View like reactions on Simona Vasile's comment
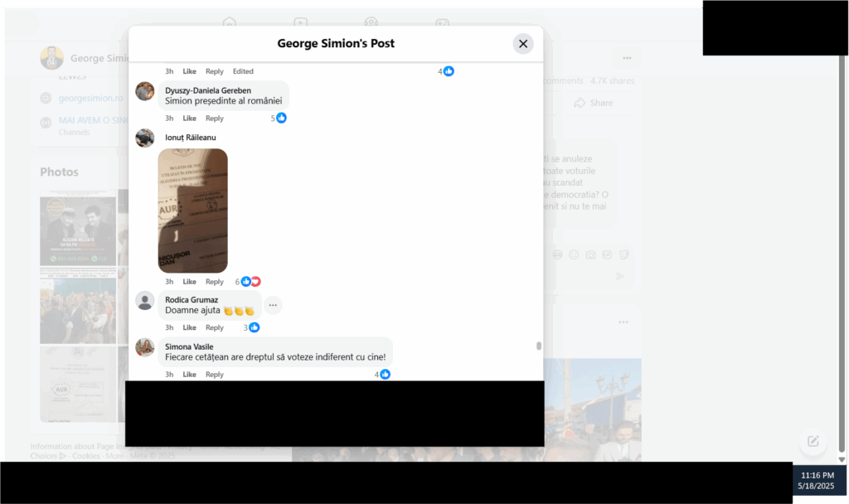Image resolution: width=849 pixels, height=504 pixels. point(382,375)
